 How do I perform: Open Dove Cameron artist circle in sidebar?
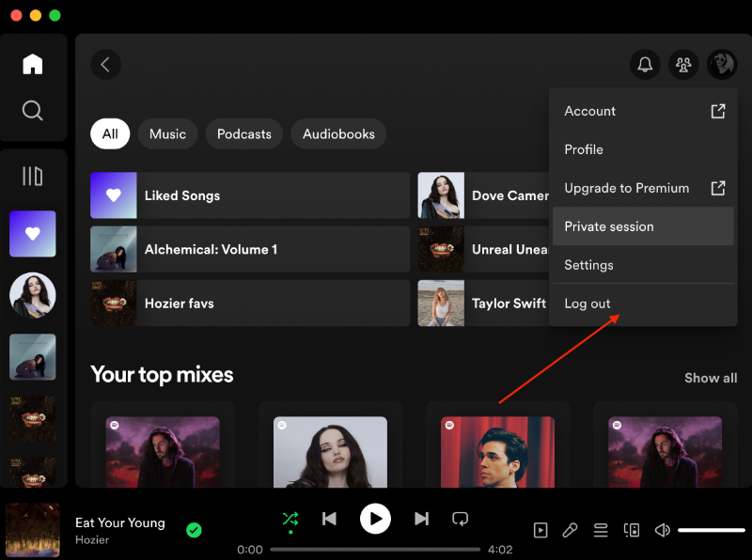[x=33, y=295]
